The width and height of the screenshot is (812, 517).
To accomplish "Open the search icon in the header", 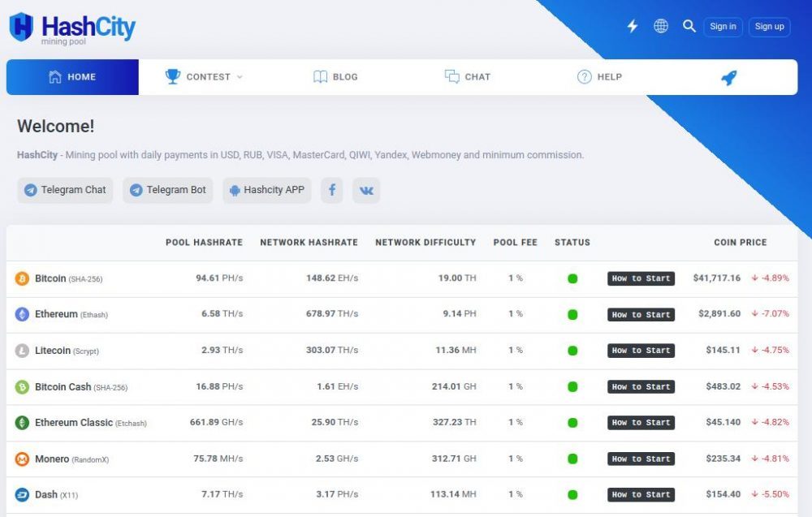I will tap(689, 26).
